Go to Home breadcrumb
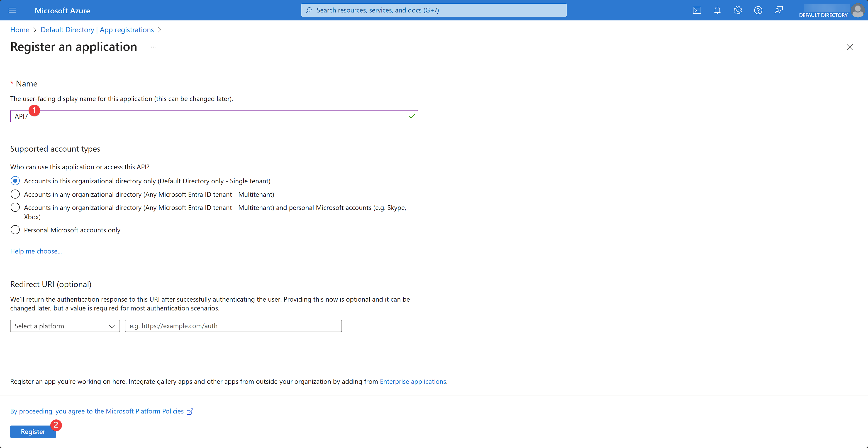 (20, 30)
